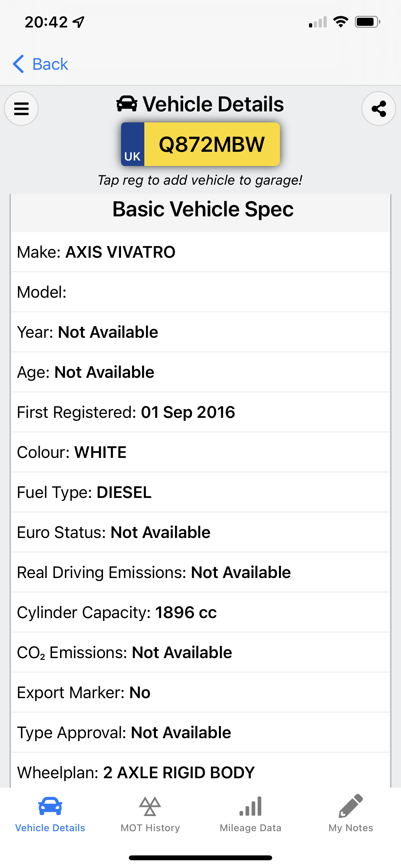Open the MOT History triangle icon
This screenshot has height=868, width=401.
[x=150, y=806]
